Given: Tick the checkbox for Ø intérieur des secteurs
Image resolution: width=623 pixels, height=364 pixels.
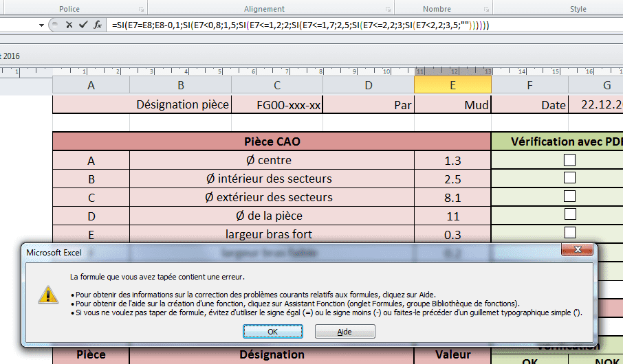Looking at the screenshot, I should [x=569, y=178].
